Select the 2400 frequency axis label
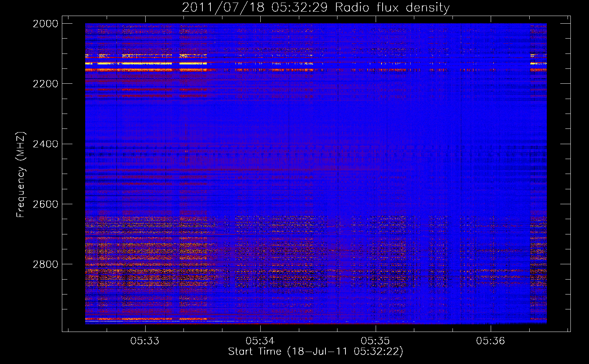This screenshot has height=364, width=589. 46,144
